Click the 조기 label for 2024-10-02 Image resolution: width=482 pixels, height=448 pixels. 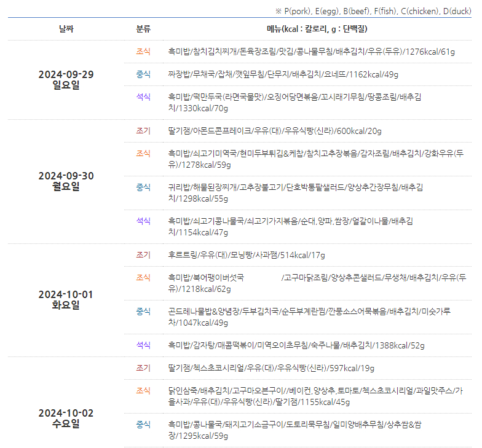[143, 368]
